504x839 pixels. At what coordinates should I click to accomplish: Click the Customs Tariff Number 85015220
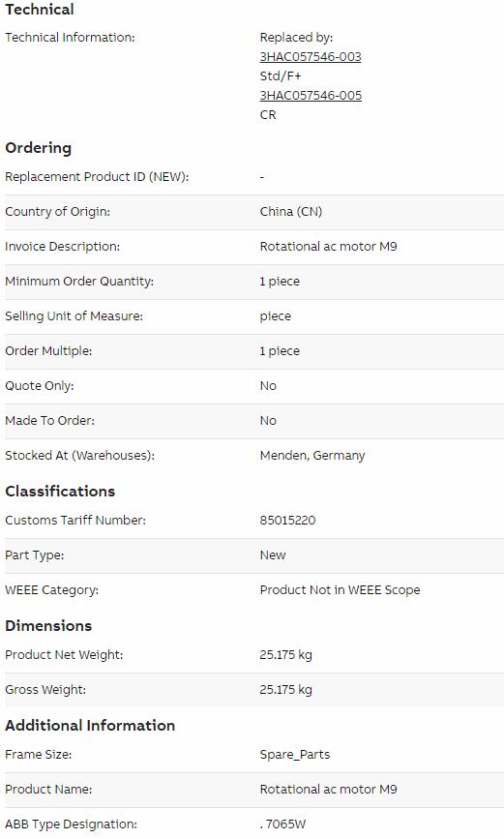288,520
